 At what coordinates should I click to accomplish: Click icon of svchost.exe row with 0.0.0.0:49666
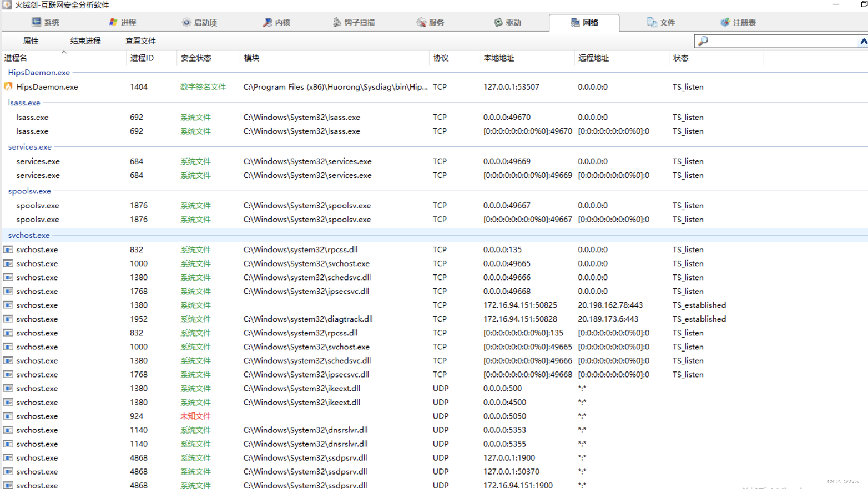(x=8, y=277)
